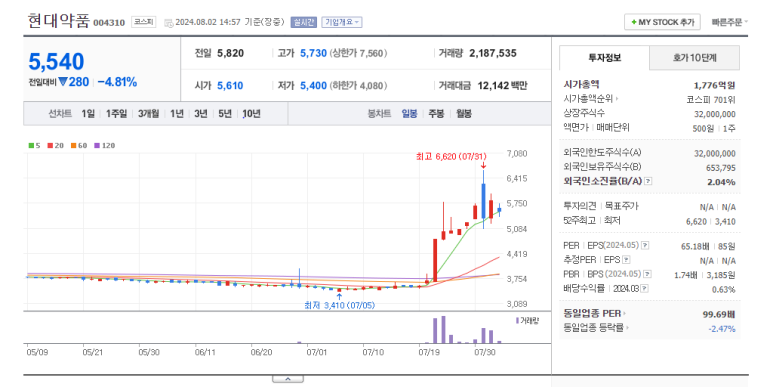The height and width of the screenshot is (387, 773).
Task: Click 상장주식수 value 32,000,000
Action: [715, 114]
